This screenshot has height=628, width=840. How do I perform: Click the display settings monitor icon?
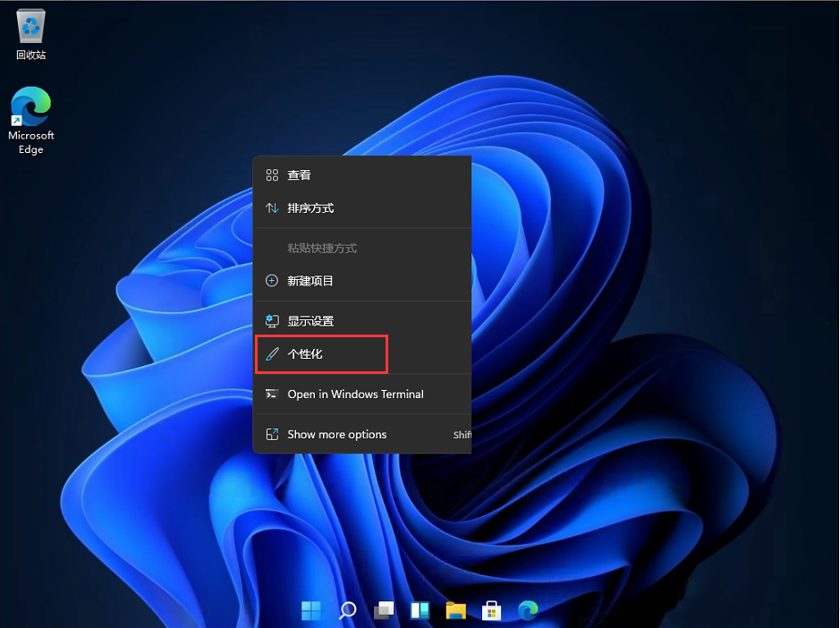coord(272,319)
